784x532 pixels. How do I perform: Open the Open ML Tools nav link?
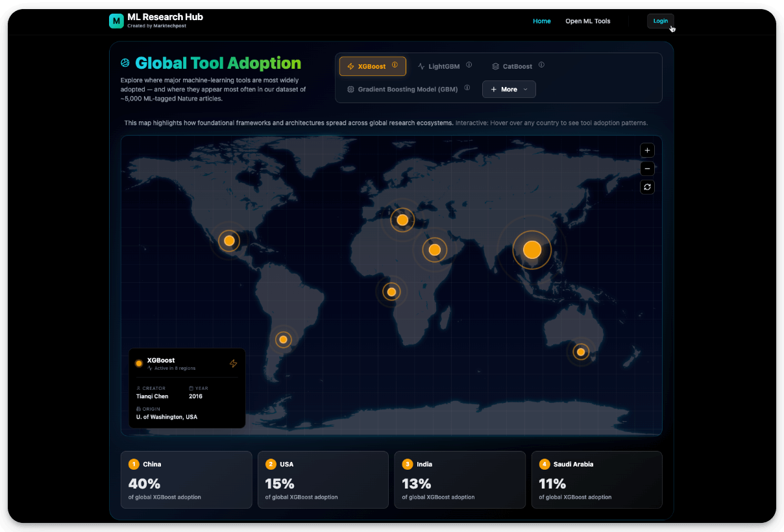588,21
